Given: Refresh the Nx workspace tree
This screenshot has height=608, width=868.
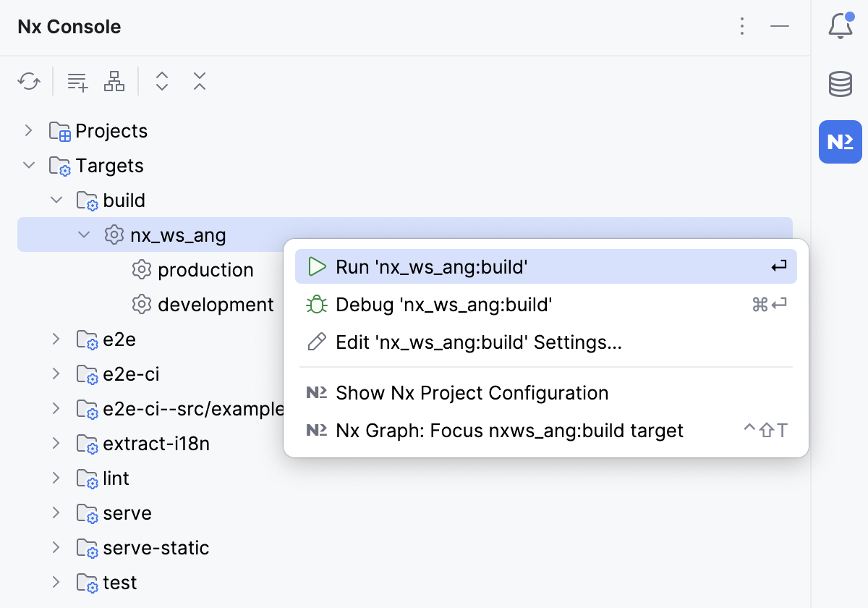Looking at the screenshot, I should [29, 81].
